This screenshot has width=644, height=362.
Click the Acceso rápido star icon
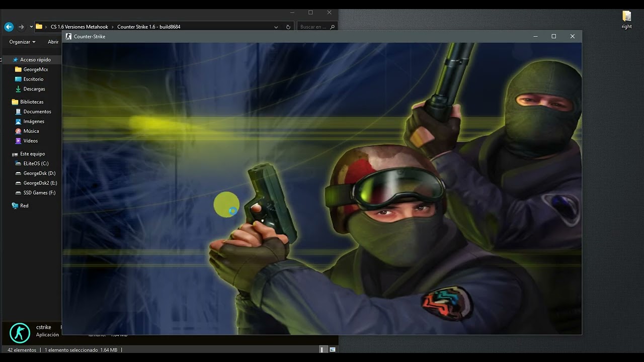coord(15,60)
